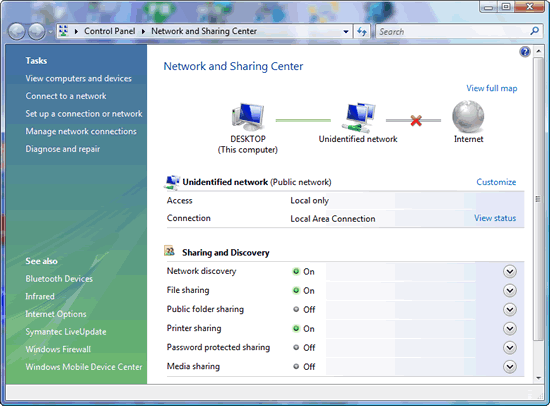Click the Control Panel icon in address bar
Screen dimensions: 550x406
(63, 31)
